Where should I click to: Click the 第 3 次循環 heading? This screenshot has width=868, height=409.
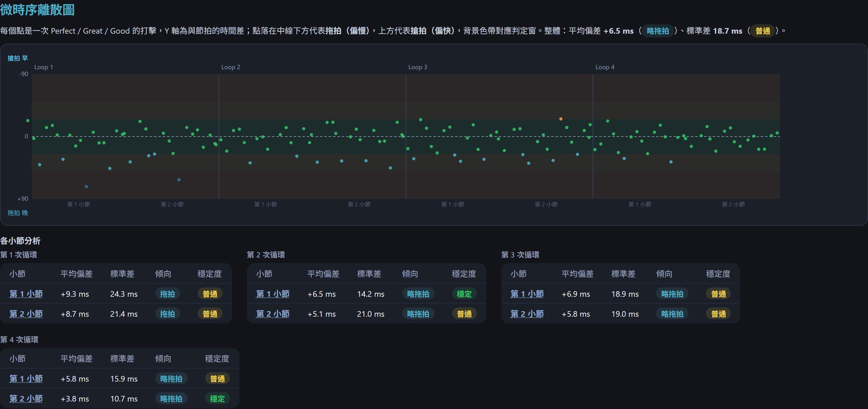[x=520, y=255]
